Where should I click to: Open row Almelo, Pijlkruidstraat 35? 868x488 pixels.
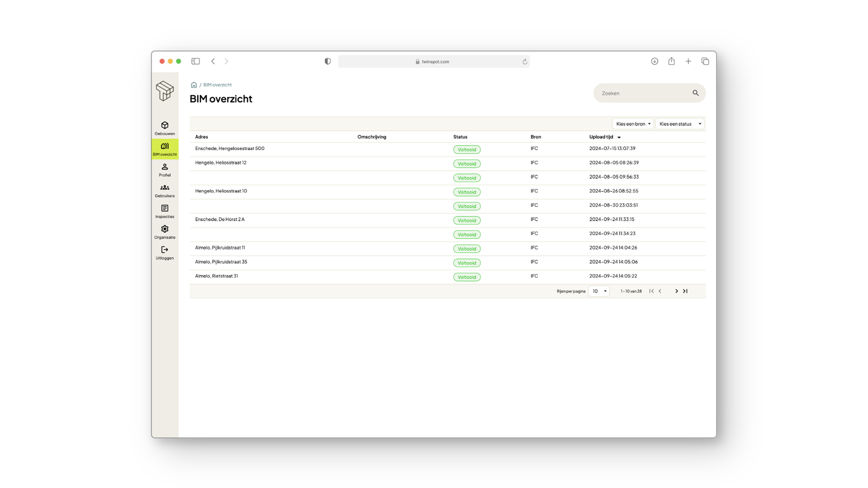click(448, 262)
